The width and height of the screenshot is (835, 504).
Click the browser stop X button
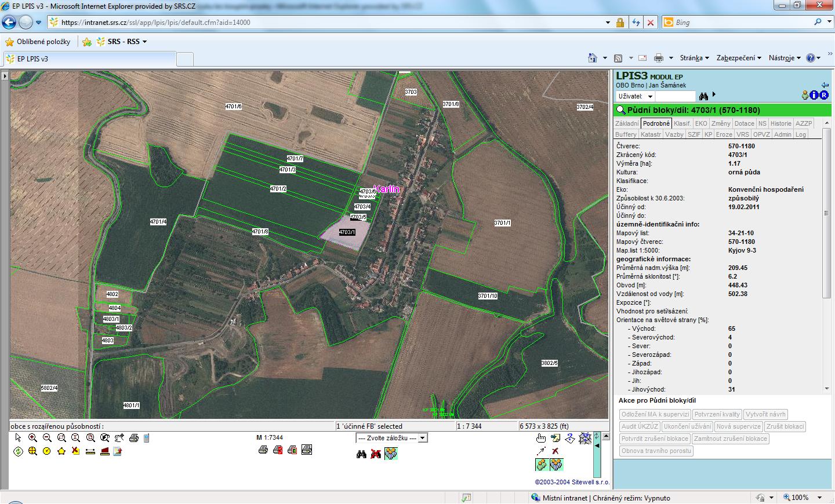651,23
